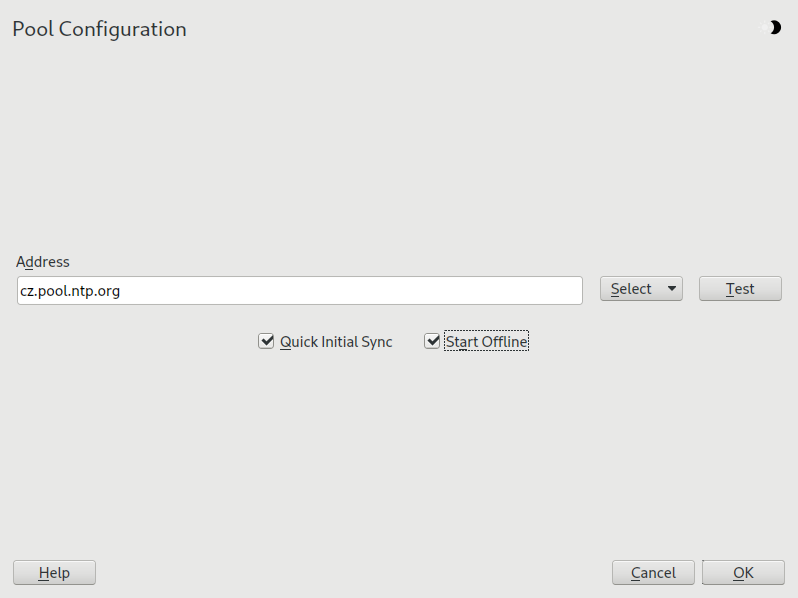
Task: Click the Pool Configuration heading
Action: click(99, 29)
